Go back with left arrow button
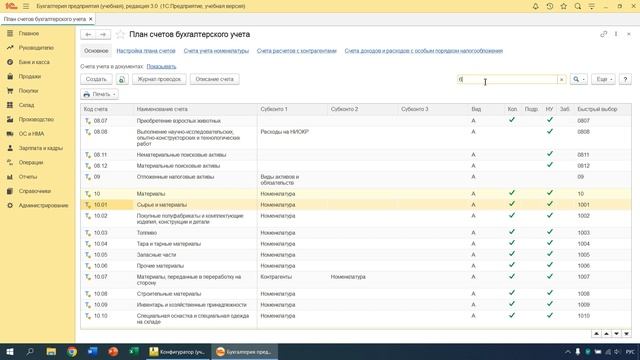This screenshot has width=640, height=360. tap(88, 35)
